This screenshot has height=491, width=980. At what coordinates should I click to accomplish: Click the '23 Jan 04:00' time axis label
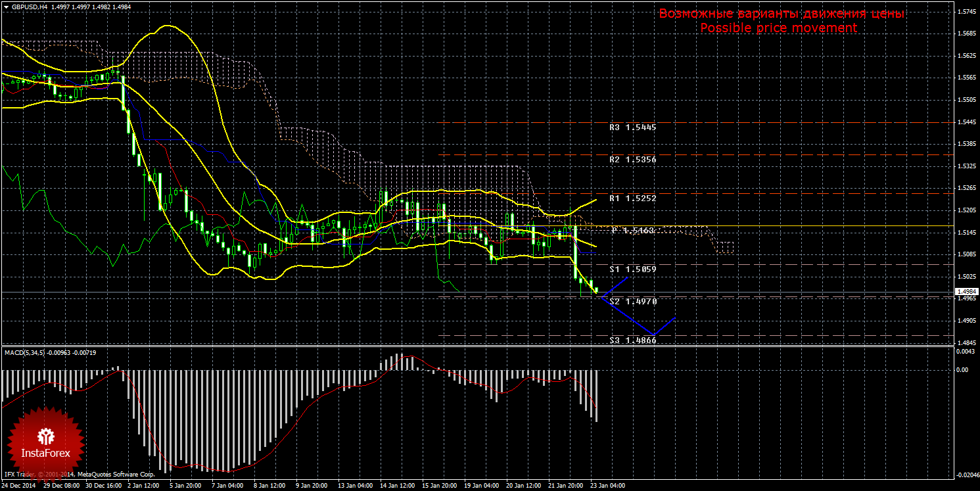coord(607,486)
